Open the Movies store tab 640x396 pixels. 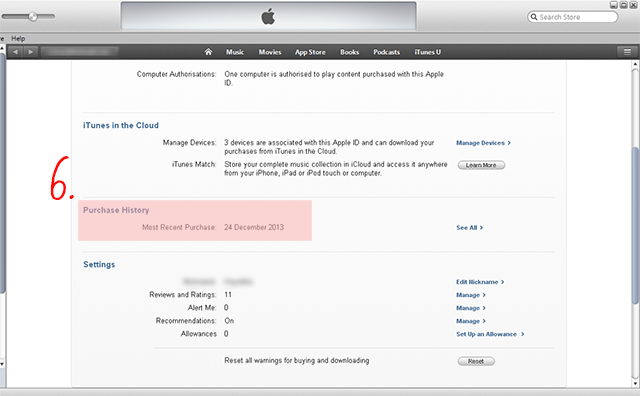click(270, 52)
